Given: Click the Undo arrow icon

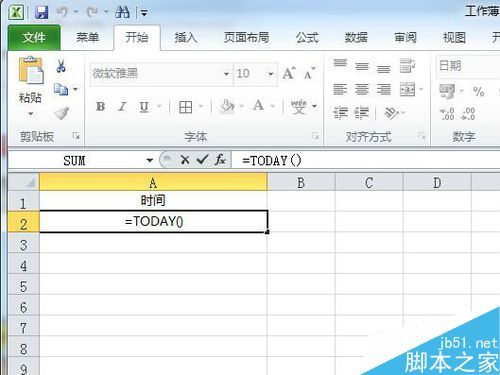Looking at the screenshot, I should (x=63, y=12).
